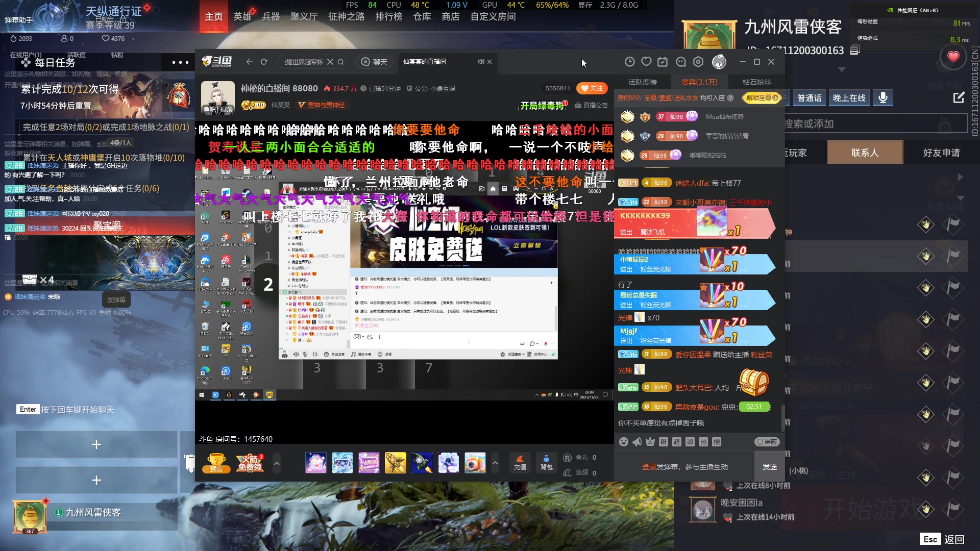Open the 商店 store tab

point(451,16)
